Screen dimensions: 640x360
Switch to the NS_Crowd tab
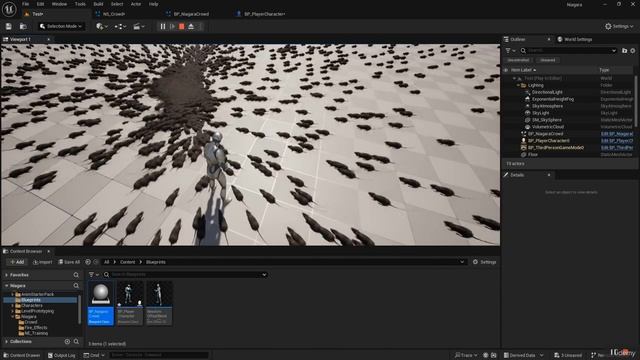114,14
